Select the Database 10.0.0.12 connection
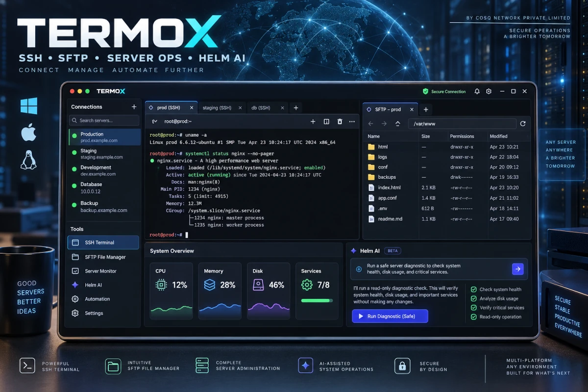This screenshot has width=588, height=392. point(104,188)
